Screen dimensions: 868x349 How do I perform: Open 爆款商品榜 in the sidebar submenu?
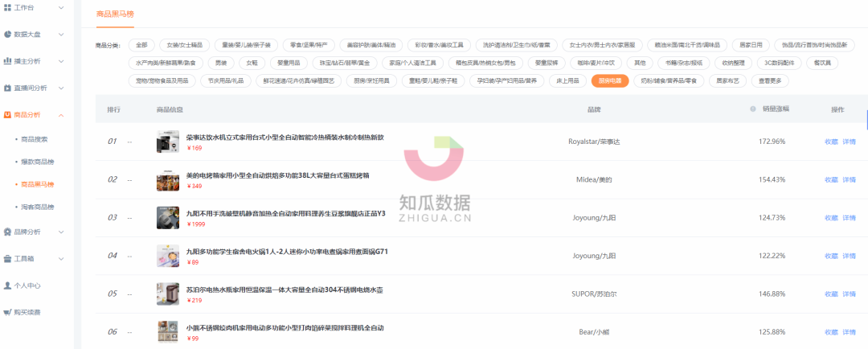[x=37, y=162]
